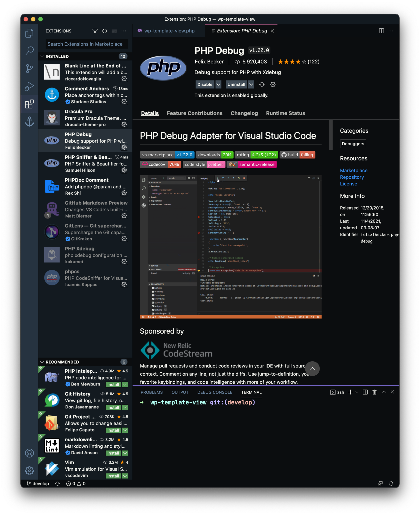Open the Disable button dropdown arrow
The height and width of the screenshot is (515, 420).
(x=218, y=84)
